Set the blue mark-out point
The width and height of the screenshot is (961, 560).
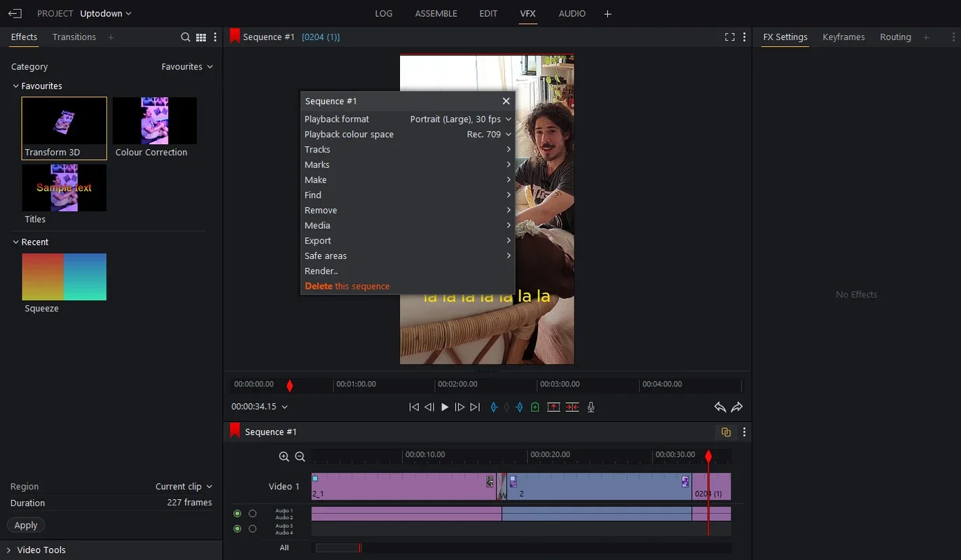[519, 407]
